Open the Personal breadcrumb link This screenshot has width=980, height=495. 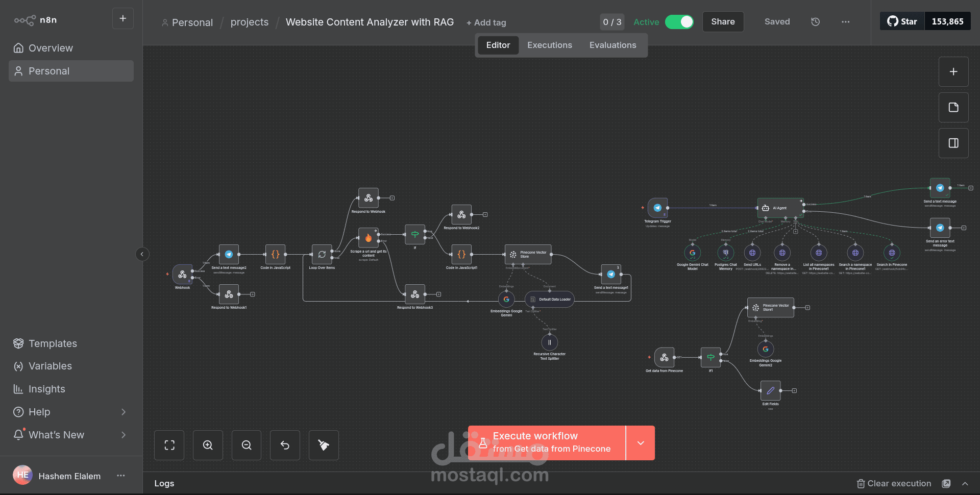click(187, 22)
